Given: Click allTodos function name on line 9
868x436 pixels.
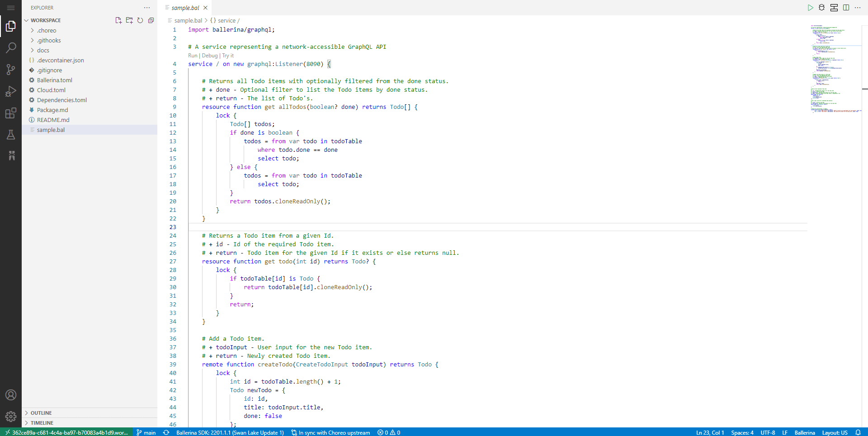Looking at the screenshot, I should pyautogui.click(x=292, y=107).
